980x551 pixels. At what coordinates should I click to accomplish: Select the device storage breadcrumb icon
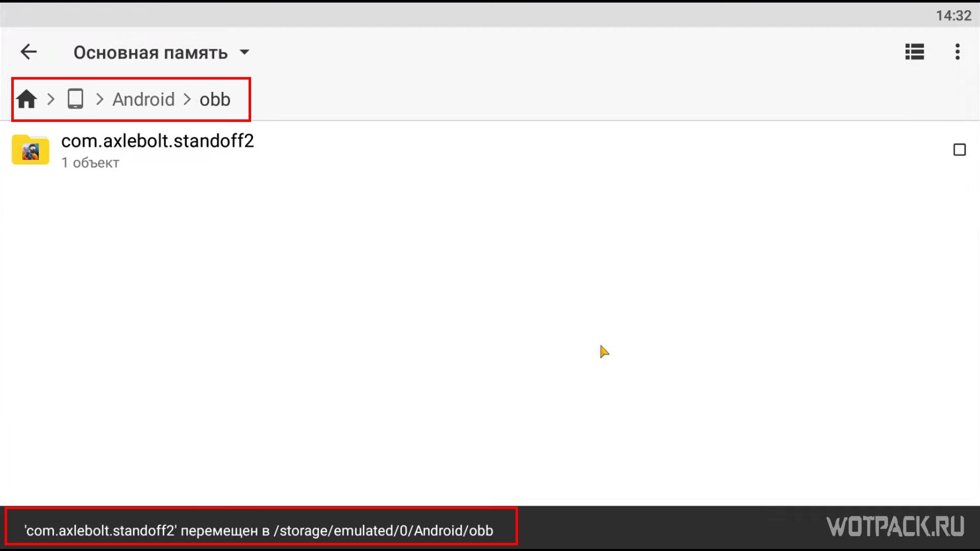click(x=76, y=99)
